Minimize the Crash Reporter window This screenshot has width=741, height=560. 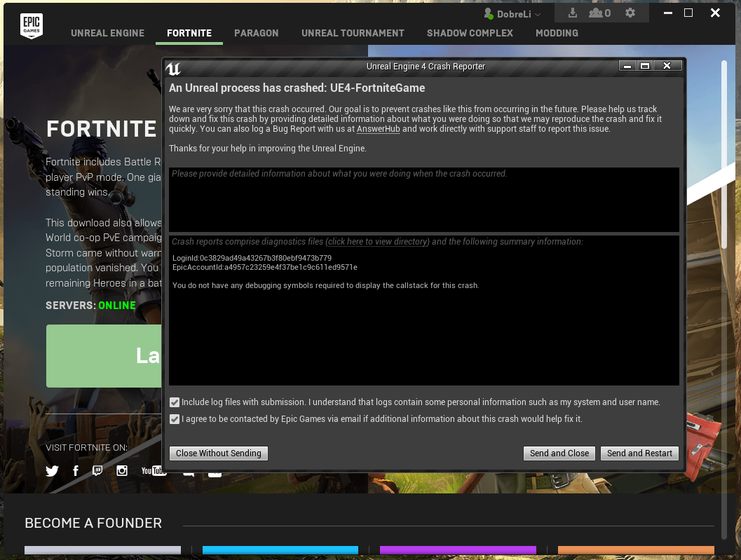coord(627,66)
